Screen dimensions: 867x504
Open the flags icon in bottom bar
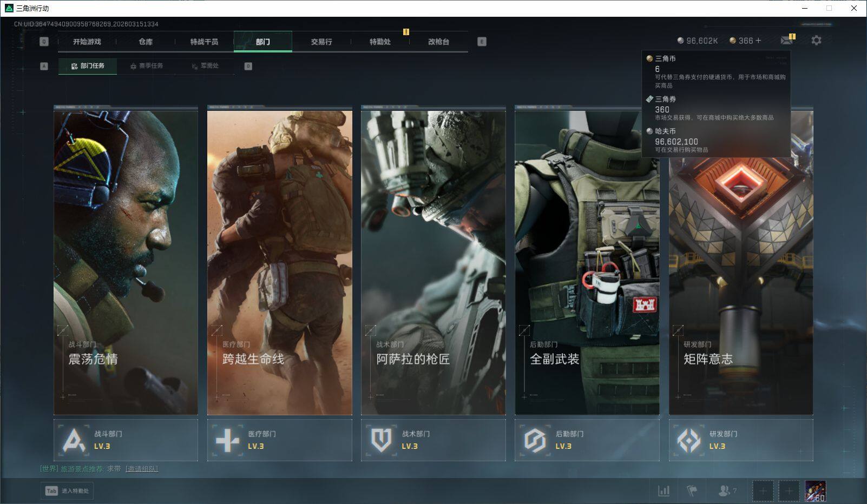[x=692, y=490]
